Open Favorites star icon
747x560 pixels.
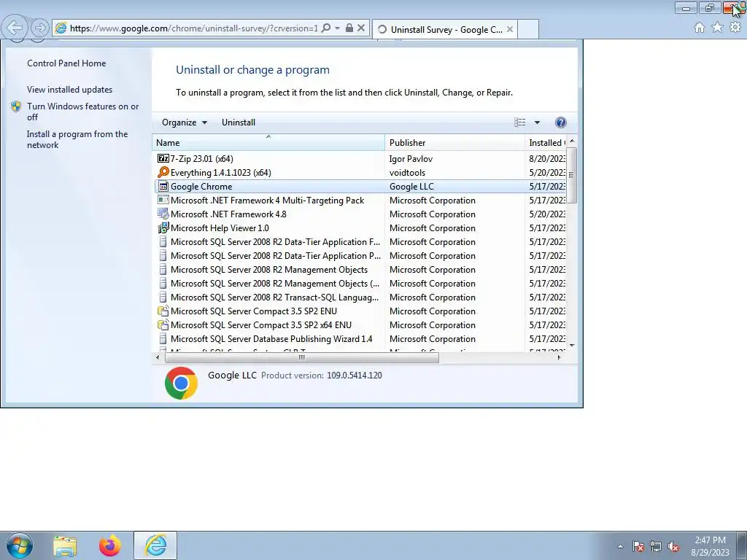pyautogui.click(x=717, y=28)
